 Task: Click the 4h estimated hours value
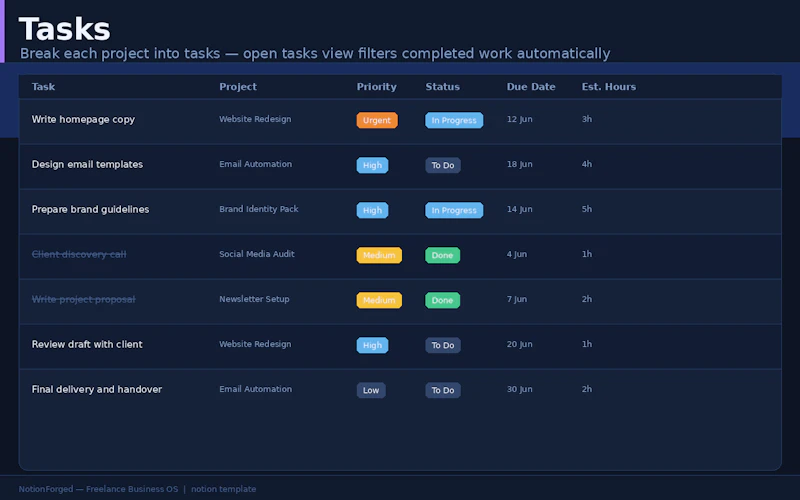(587, 164)
